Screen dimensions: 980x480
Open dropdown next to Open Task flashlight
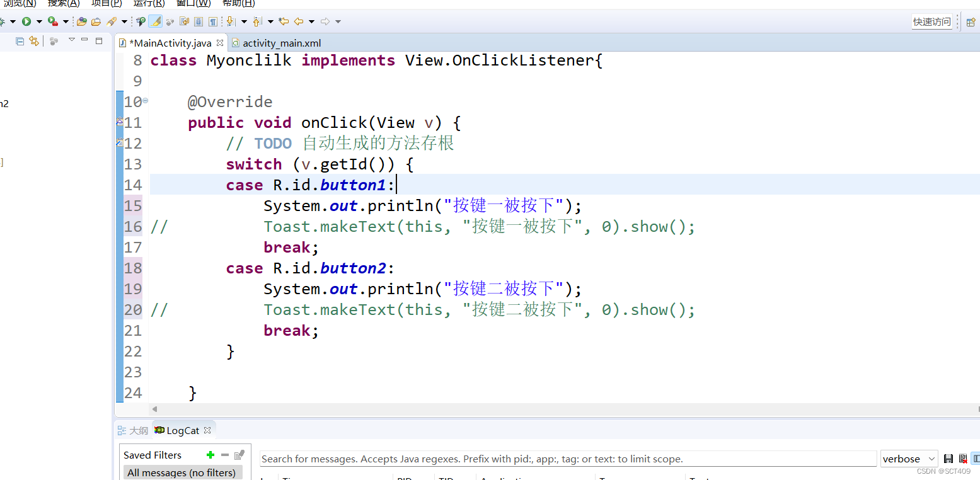coord(124,21)
